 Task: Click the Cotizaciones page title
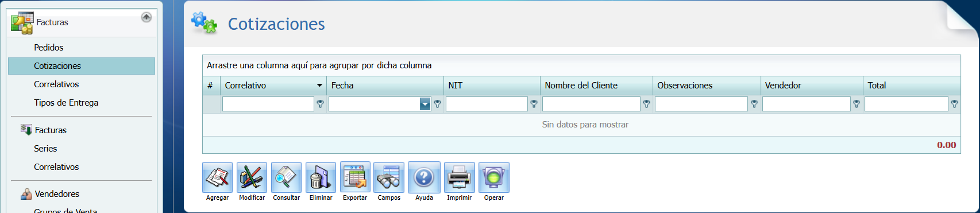[x=276, y=24]
